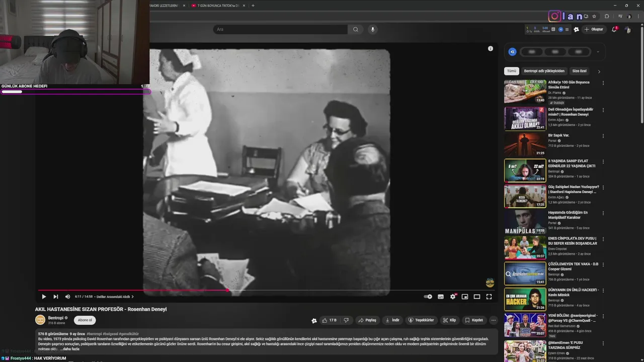Click into the Ara search field
This screenshot has width=644, height=362.
[x=280, y=29]
